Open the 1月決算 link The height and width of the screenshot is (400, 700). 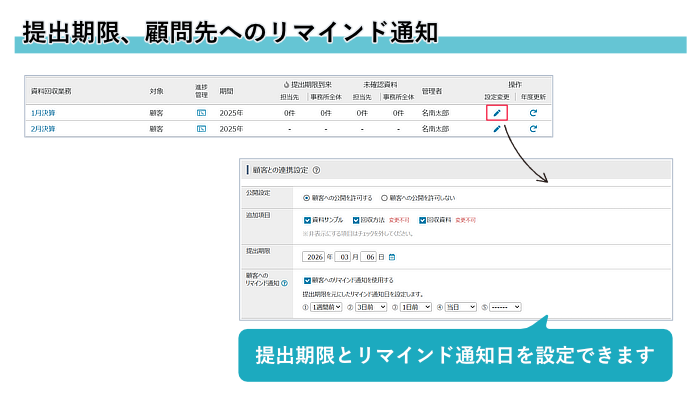(x=43, y=113)
